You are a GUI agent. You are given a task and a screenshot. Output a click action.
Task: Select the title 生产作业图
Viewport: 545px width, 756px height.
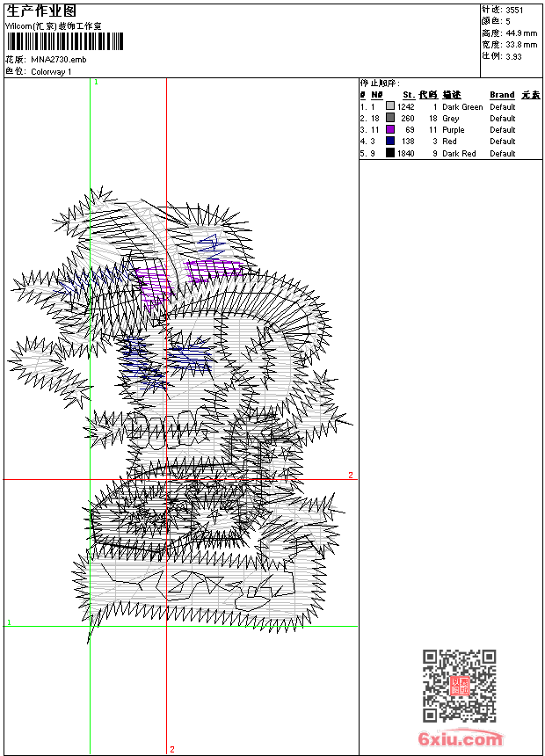(41, 11)
